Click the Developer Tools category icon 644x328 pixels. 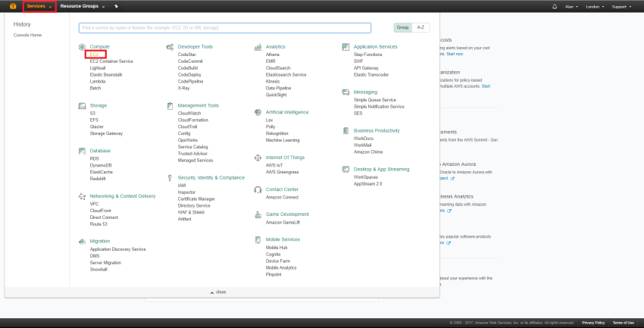click(x=170, y=47)
